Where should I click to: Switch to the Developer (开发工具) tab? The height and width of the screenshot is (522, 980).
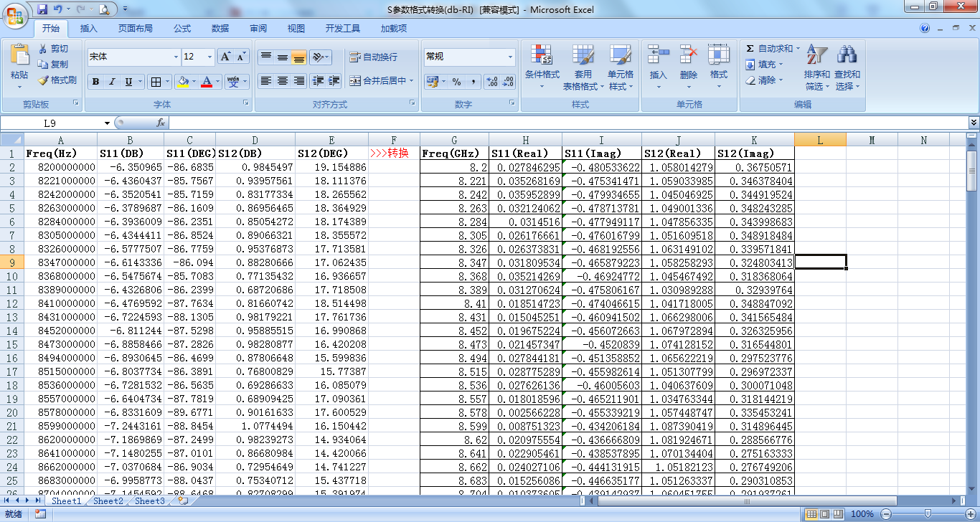coord(343,28)
